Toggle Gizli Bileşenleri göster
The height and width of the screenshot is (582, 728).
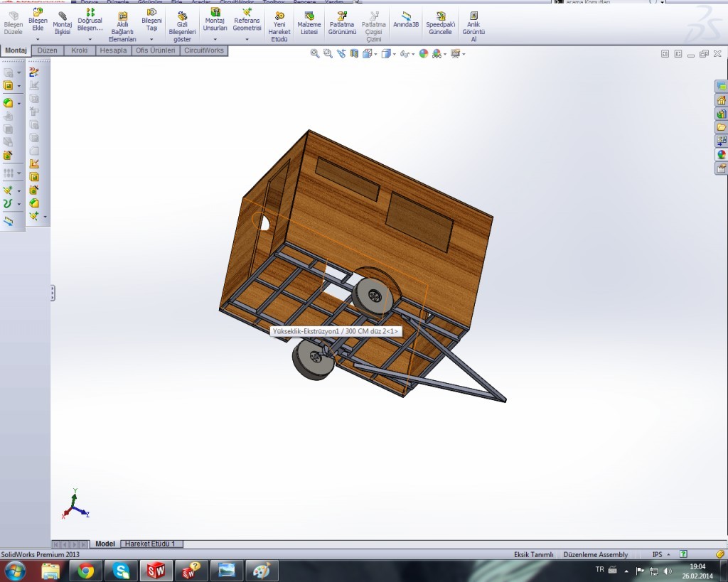tap(183, 16)
